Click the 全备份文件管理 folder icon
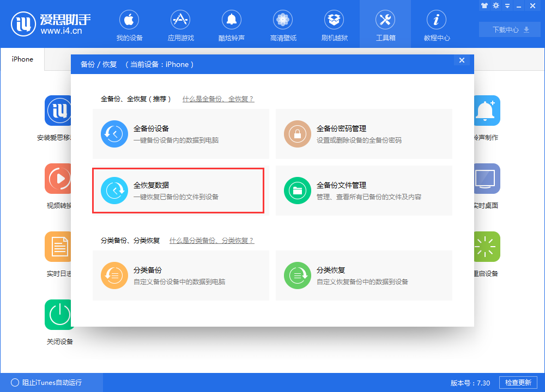Screen dimensions: 545x392 pos(297,190)
